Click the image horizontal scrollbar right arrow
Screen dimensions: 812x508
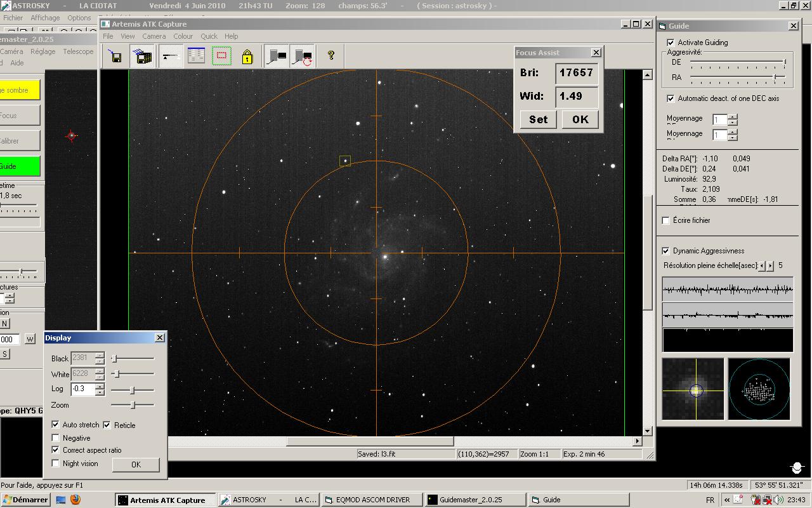(x=638, y=441)
